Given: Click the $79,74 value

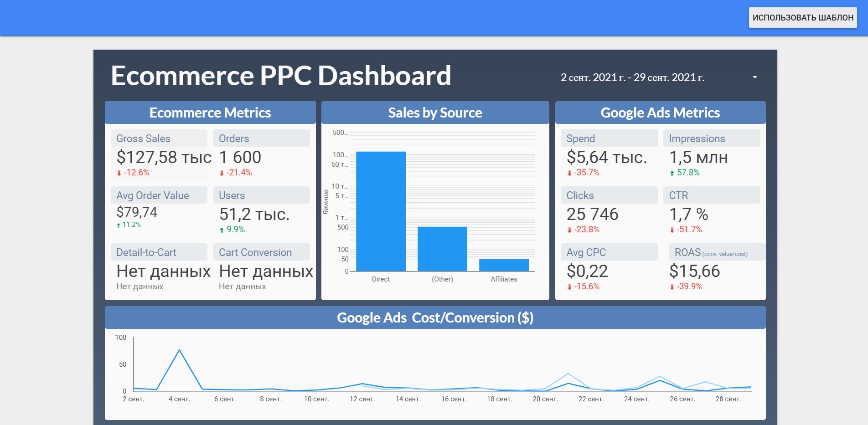Looking at the screenshot, I should (137, 212).
